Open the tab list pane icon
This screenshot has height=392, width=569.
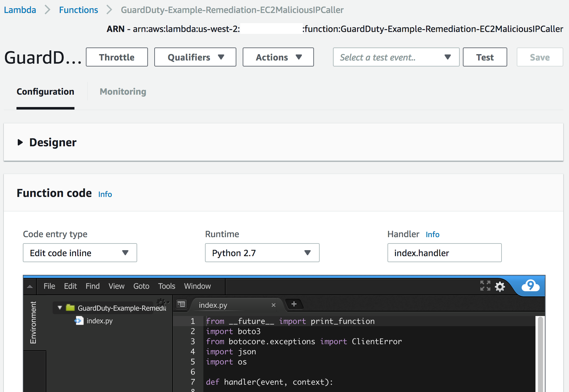click(x=182, y=304)
